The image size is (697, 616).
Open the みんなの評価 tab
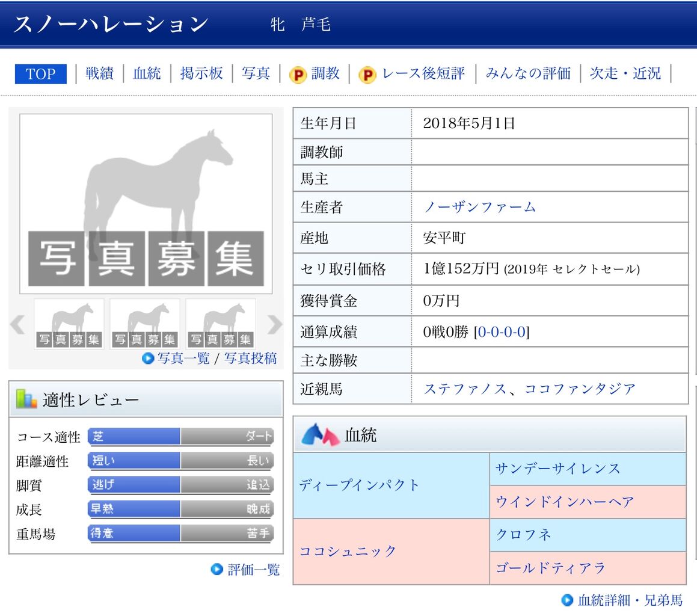click(x=527, y=73)
